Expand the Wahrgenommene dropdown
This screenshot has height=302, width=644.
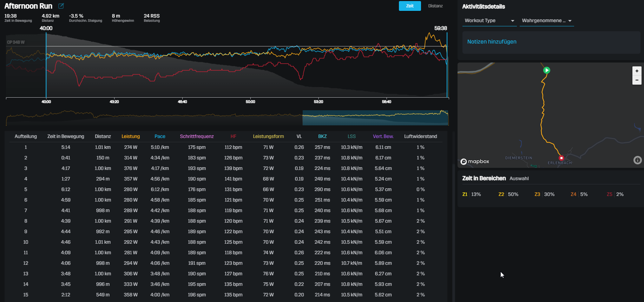(x=546, y=21)
